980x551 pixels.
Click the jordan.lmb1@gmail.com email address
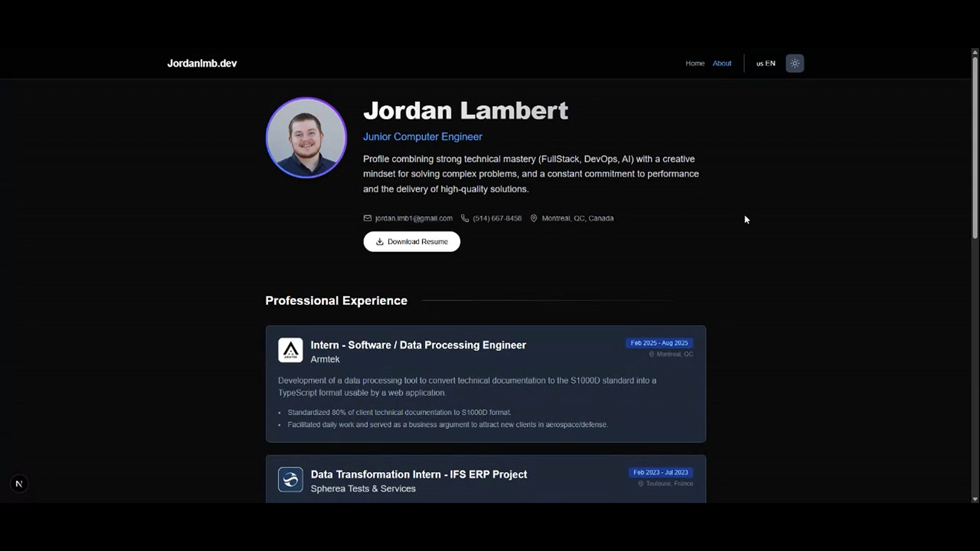(x=414, y=218)
